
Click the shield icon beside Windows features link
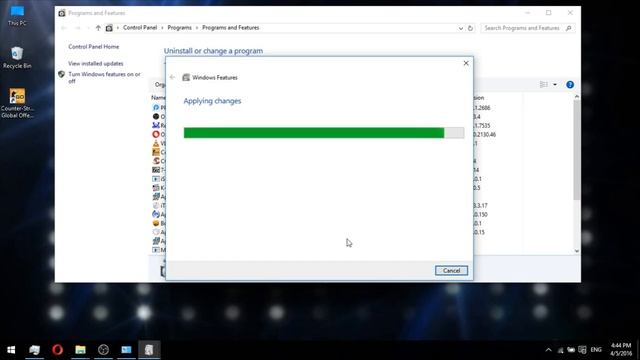(61, 74)
